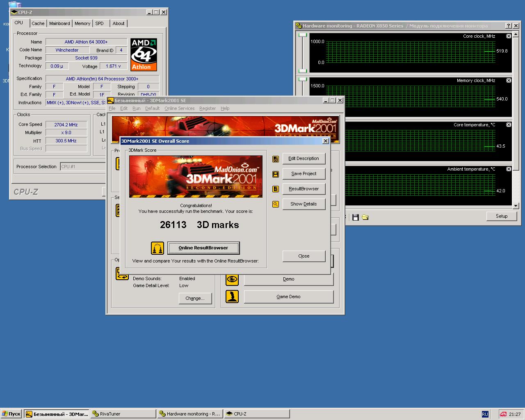
Task: Switch to the Cache tab in CPU-Z
Action: (x=38, y=23)
